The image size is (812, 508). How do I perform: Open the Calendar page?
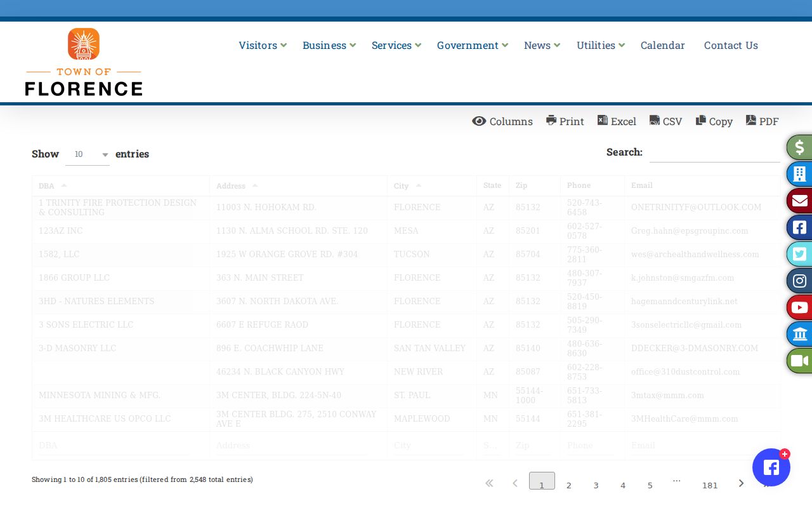pyautogui.click(x=663, y=45)
